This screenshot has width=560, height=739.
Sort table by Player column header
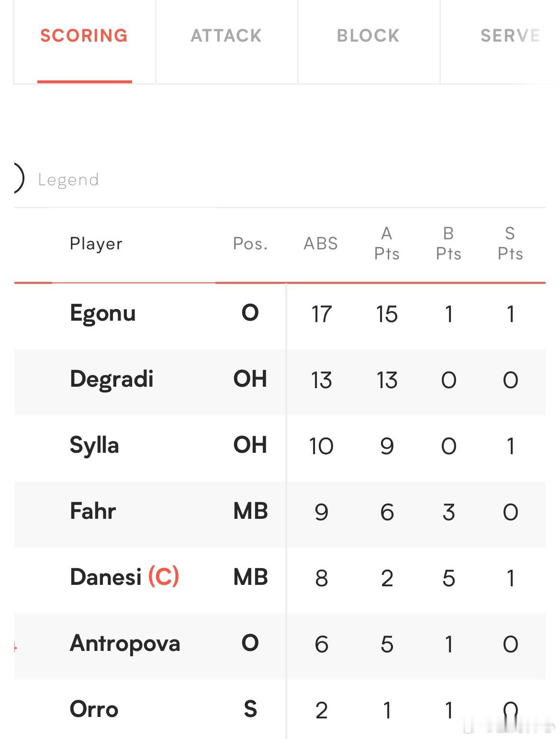(x=96, y=244)
